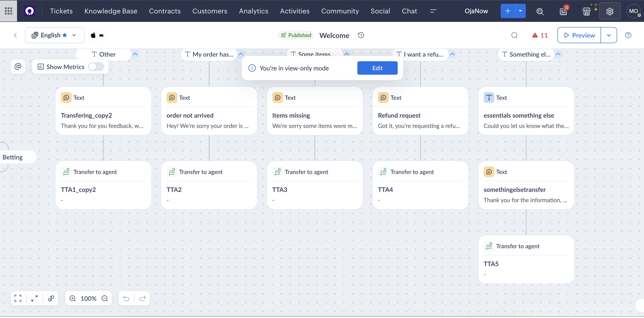The width and height of the screenshot is (644, 318).
Task: Collapse the Something el... branch chevron
Action: click(558, 54)
